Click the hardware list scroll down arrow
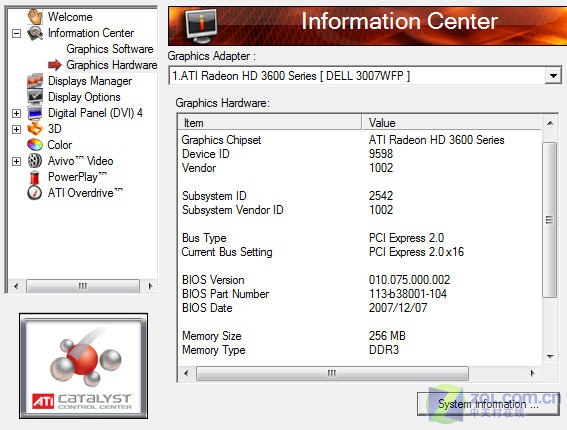567x430 pixels. click(550, 357)
